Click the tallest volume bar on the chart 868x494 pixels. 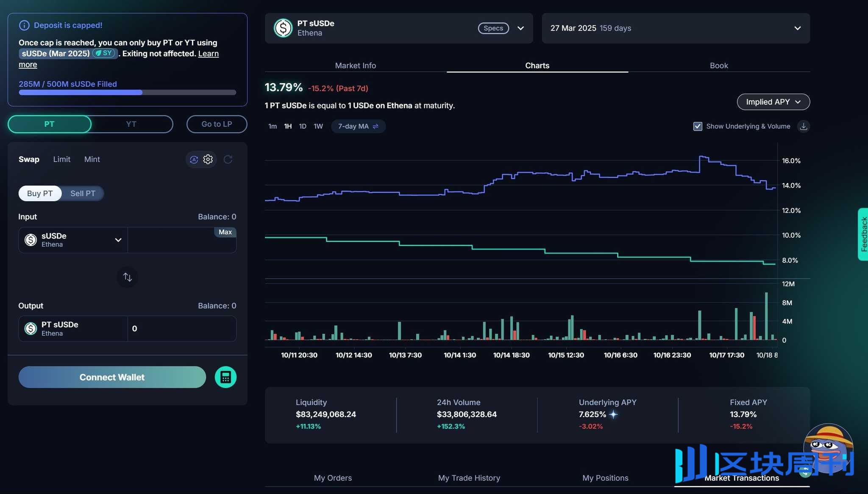766,316
